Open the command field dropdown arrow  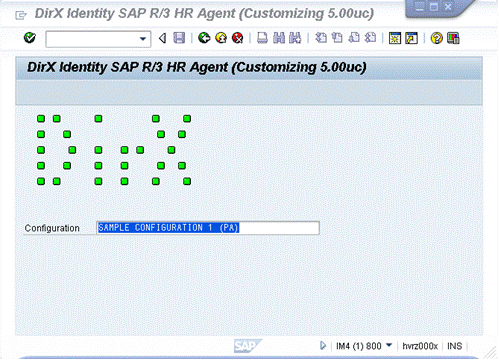143,39
